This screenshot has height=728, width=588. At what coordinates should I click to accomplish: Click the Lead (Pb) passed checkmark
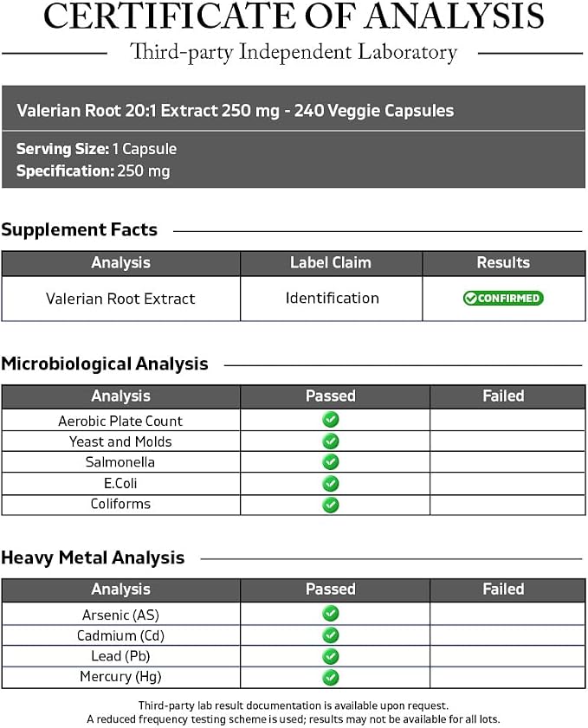pos(331,656)
